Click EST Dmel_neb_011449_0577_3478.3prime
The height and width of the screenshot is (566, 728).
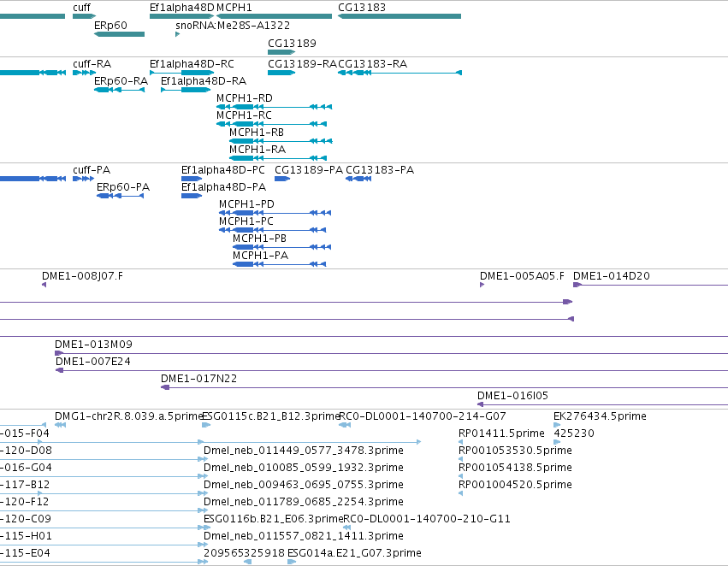(304, 451)
